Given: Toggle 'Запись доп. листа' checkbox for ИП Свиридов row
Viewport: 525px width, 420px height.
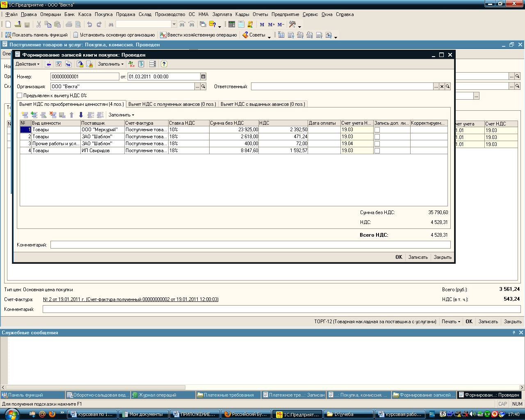Looking at the screenshot, I should pos(377,151).
